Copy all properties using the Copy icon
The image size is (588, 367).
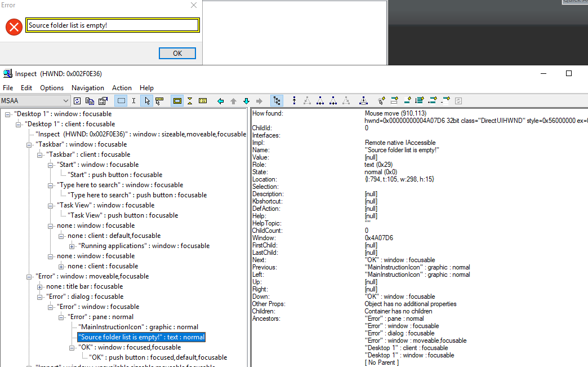90,100
